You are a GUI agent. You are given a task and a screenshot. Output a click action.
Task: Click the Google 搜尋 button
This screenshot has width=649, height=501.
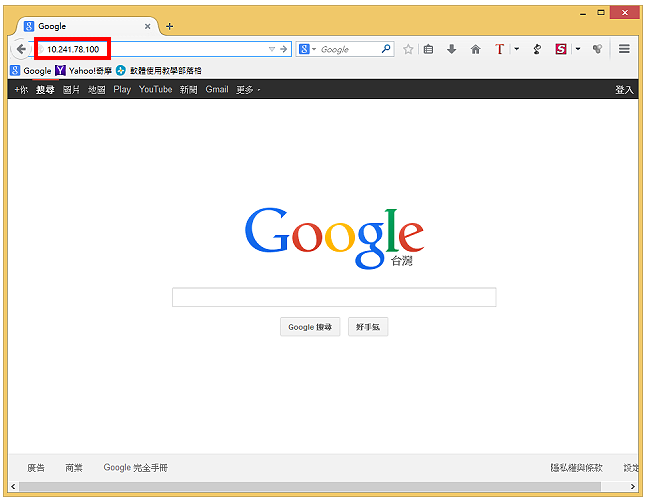310,327
